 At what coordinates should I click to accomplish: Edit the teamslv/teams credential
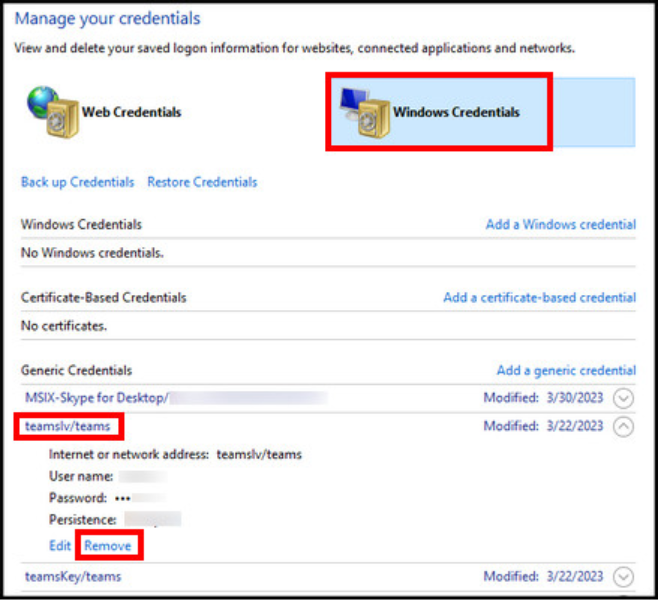click(60, 545)
